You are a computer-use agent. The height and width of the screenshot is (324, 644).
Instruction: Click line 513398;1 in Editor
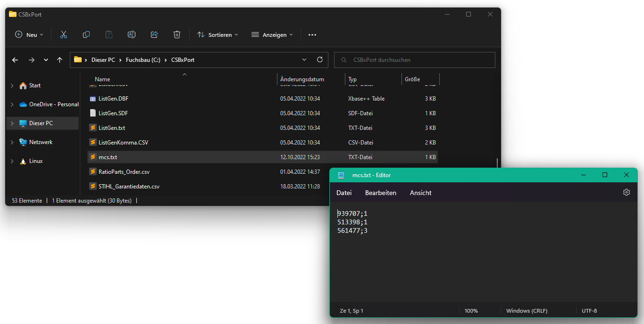pyautogui.click(x=352, y=222)
